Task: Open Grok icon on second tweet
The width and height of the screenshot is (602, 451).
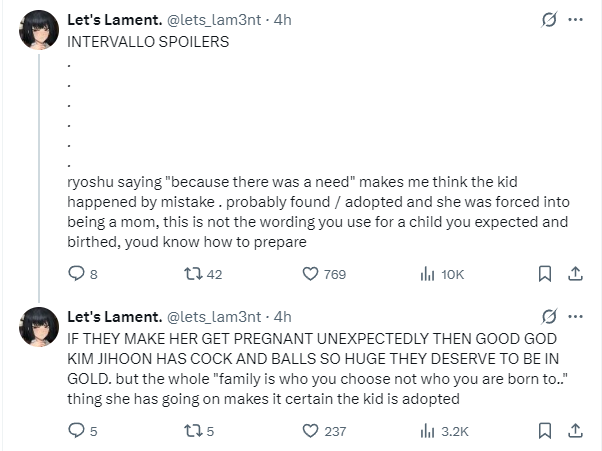Action: (547, 316)
